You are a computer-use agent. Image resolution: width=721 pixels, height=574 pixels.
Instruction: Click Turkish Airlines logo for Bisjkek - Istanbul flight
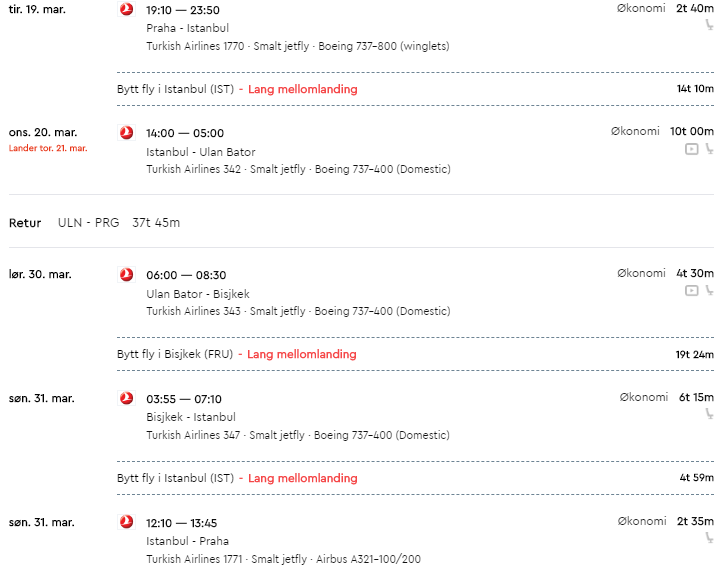(126, 398)
